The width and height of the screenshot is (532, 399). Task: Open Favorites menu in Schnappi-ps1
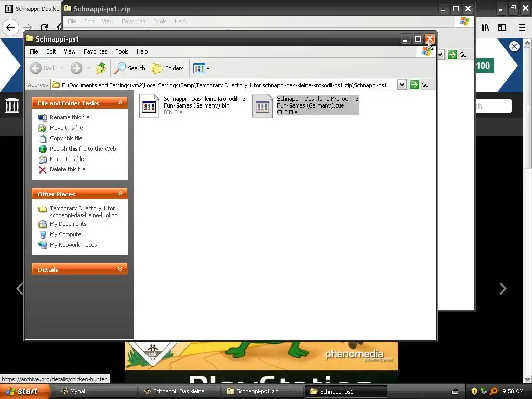coord(96,51)
